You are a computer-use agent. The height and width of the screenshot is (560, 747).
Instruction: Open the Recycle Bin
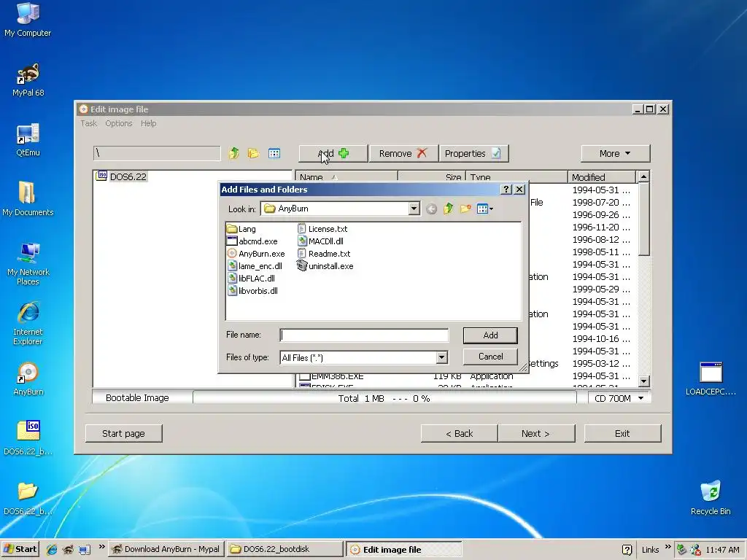pyautogui.click(x=711, y=498)
